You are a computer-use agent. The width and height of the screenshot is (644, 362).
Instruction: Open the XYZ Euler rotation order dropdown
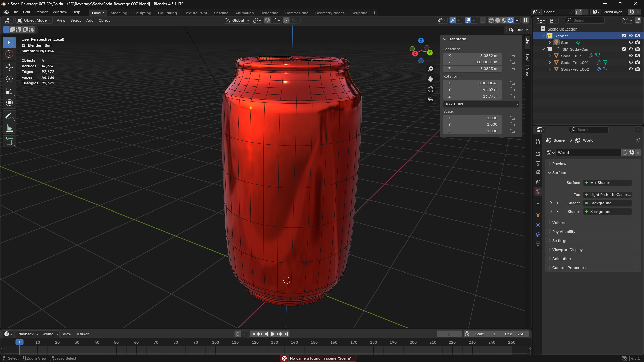(481, 104)
